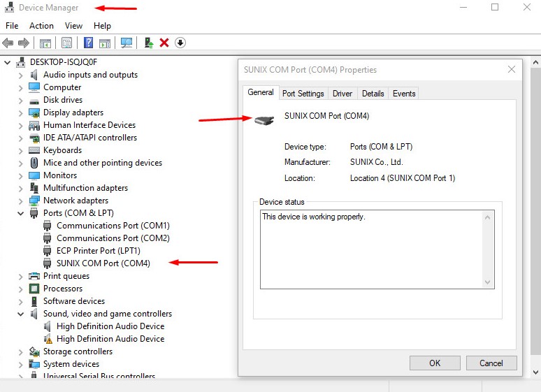
Task: Select Communications Port (COM2)
Action: [x=113, y=238]
